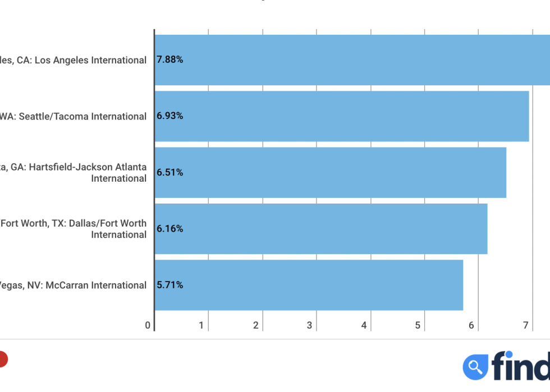This screenshot has height=392, width=550.
Task: Click the red circle icon at bottom left
Action: [3, 359]
